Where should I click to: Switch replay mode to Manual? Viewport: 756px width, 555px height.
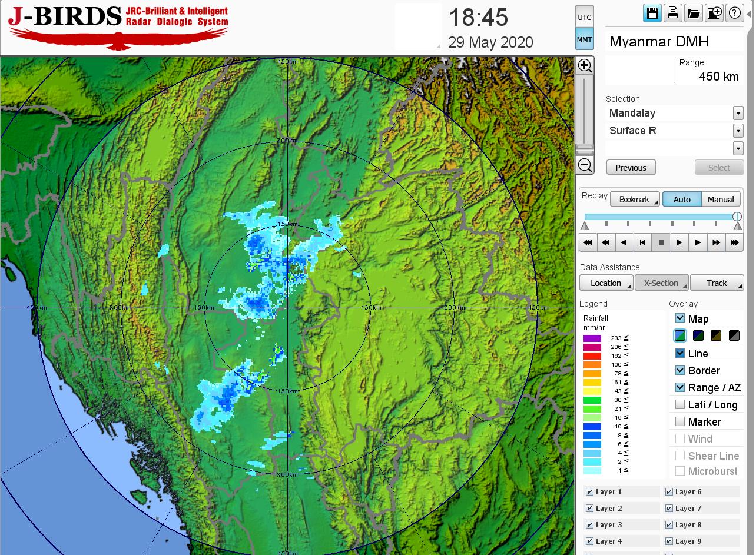(x=721, y=200)
